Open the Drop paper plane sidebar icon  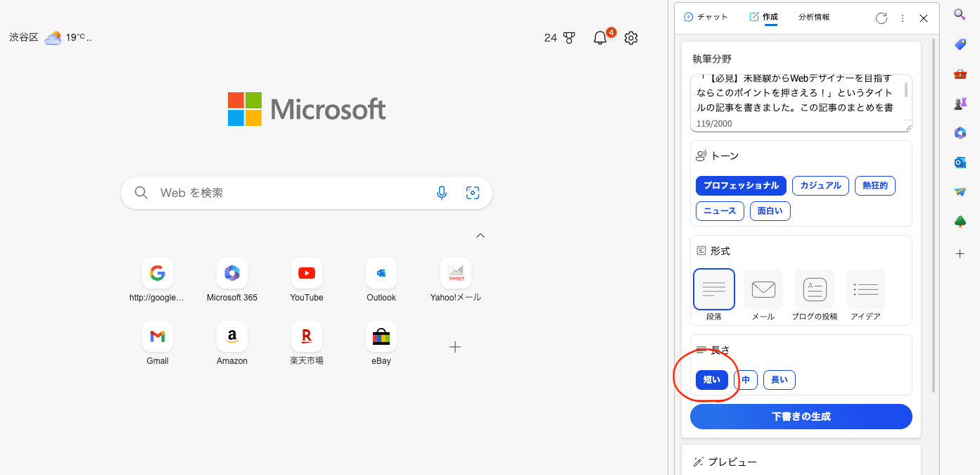coord(960,192)
